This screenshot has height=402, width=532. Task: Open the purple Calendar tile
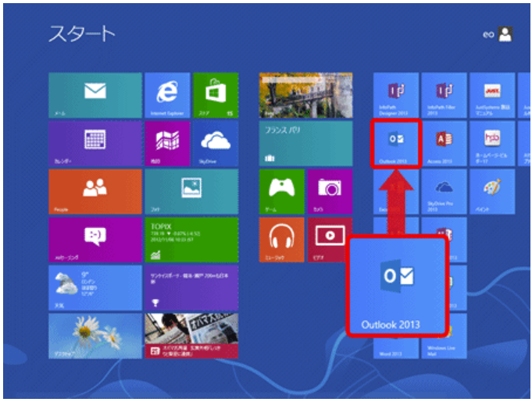pos(95,144)
